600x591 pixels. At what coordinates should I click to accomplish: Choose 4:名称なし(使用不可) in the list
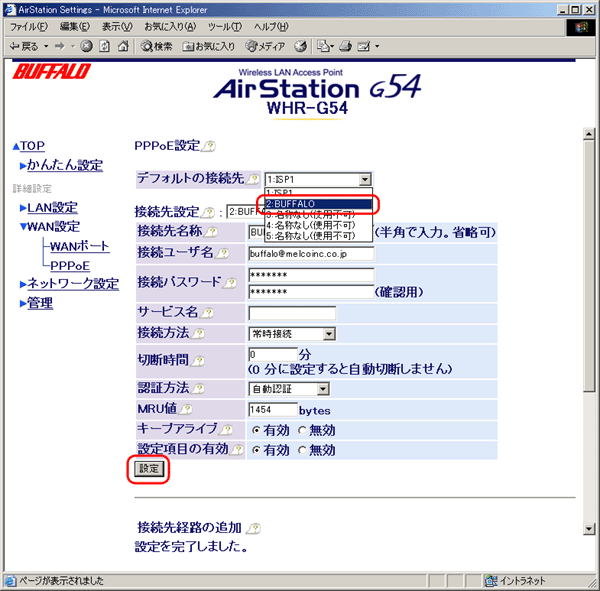[318, 225]
